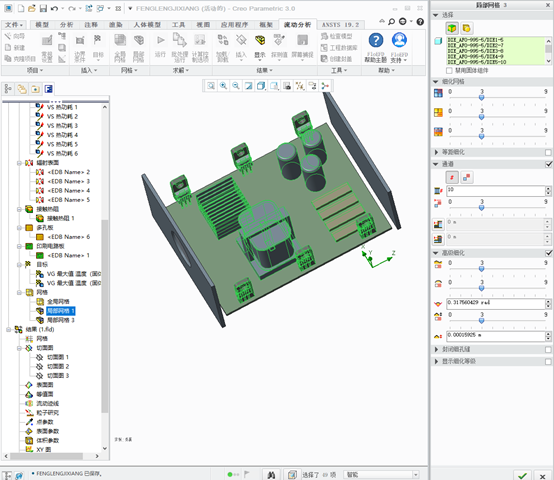Viewport: 554px width, 480px height.
Task: Collapse the 细化网格 section
Action: (x=436, y=82)
